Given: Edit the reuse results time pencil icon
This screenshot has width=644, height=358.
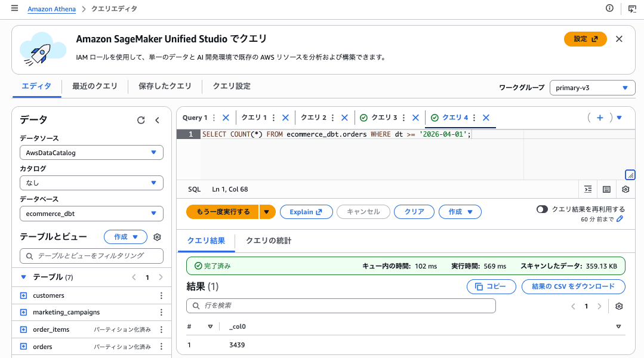Looking at the screenshot, I should click(620, 219).
